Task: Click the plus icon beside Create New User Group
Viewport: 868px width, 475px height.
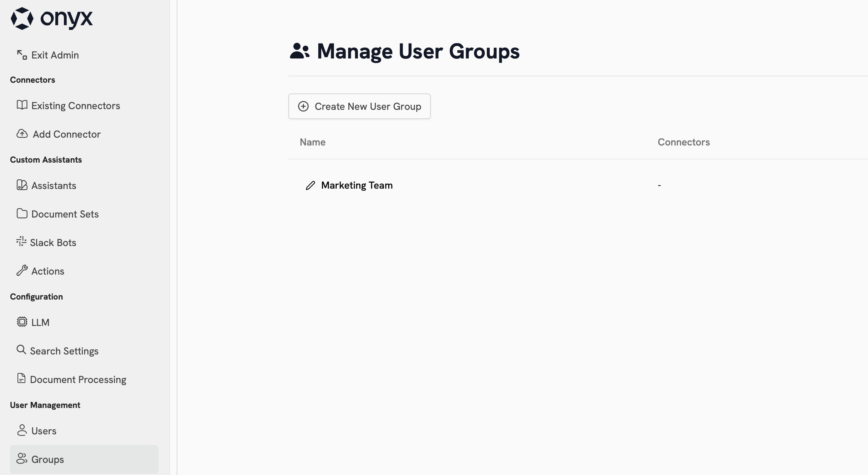Action: click(303, 106)
